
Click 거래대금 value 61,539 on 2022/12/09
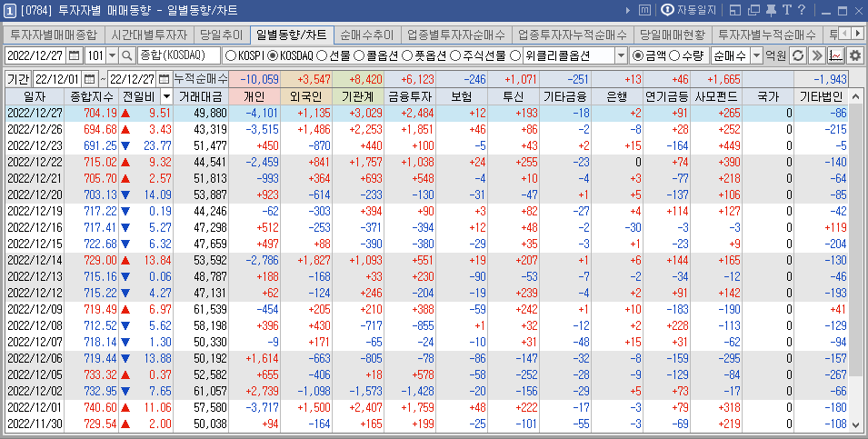[210, 309]
